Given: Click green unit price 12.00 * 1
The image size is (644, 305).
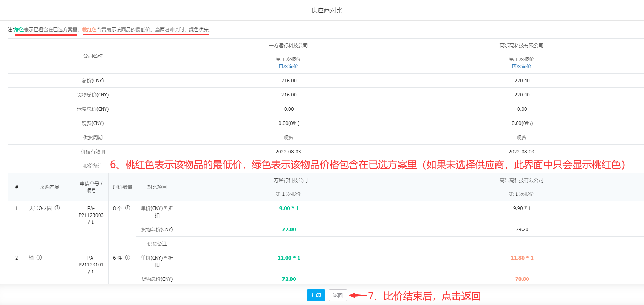Looking at the screenshot, I should click(289, 258).
